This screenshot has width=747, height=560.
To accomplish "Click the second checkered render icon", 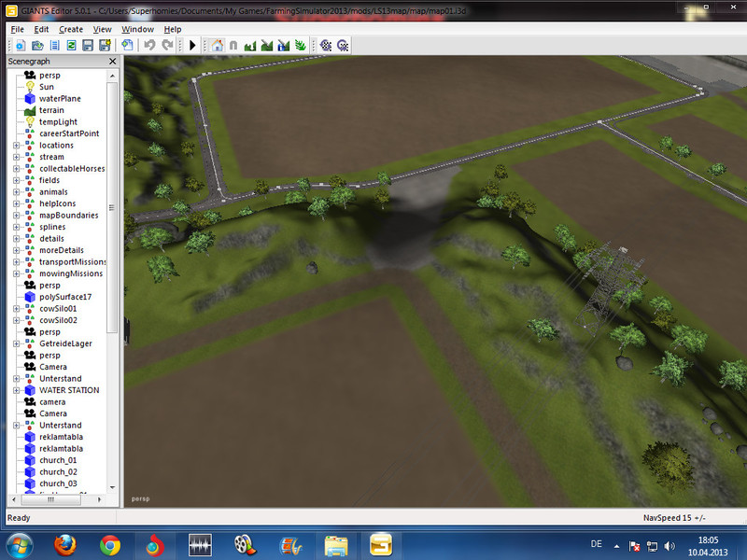I will pyautogui.click(x=343, y=46).
